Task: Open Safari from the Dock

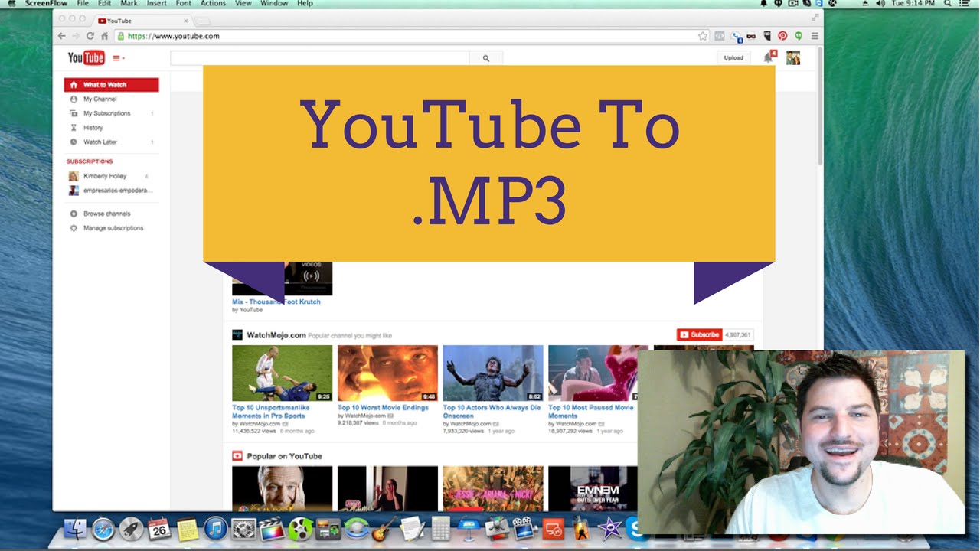Action: (103, 529)
